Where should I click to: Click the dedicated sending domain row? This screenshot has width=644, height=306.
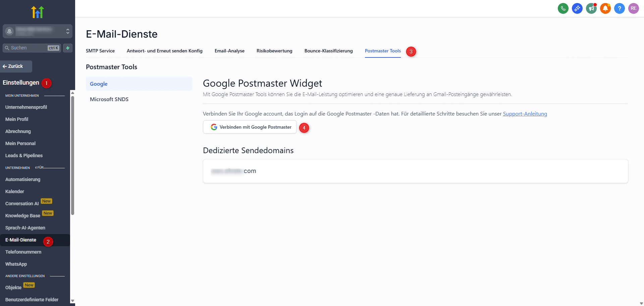coord(415,171)
